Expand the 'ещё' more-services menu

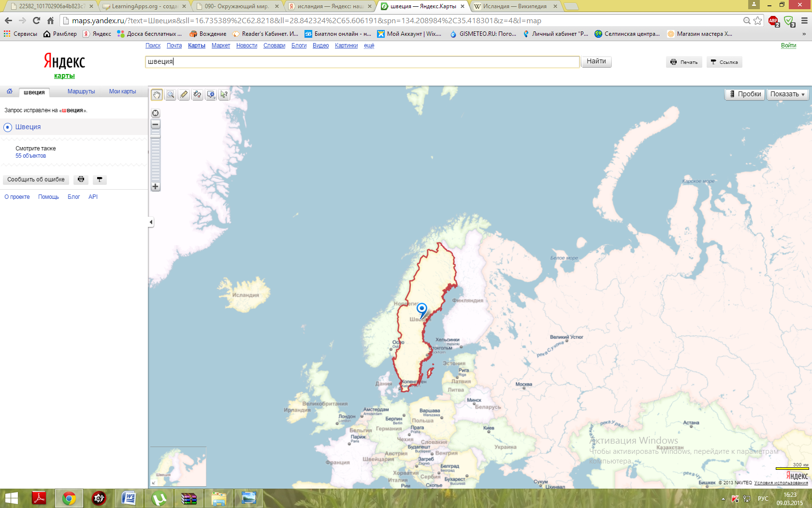369,45
